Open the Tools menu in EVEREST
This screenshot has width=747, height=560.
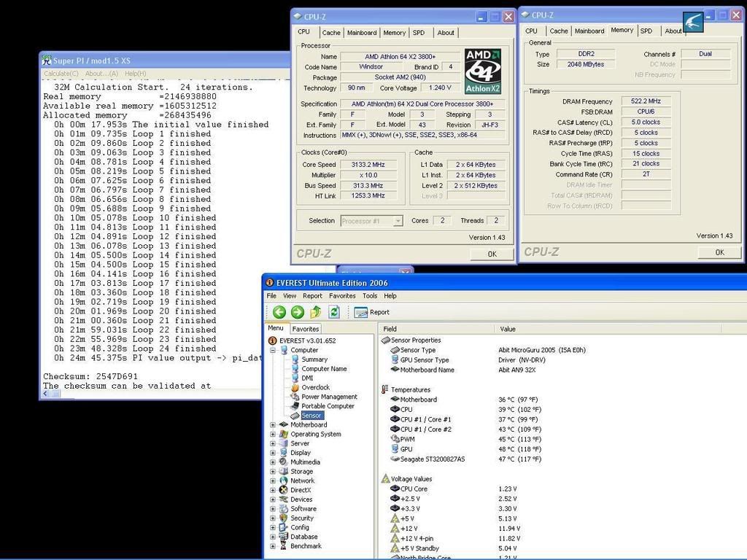[370, 296]
